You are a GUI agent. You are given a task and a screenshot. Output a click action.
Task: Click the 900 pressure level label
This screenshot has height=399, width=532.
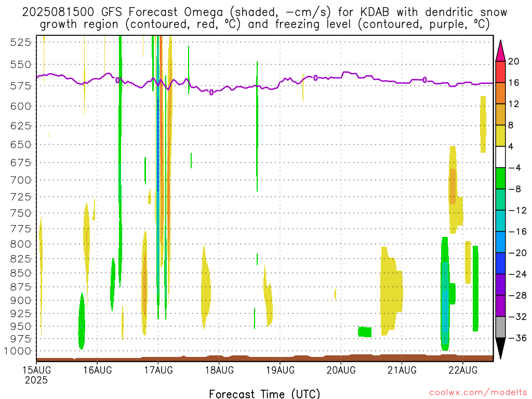[x=21, y=301]
